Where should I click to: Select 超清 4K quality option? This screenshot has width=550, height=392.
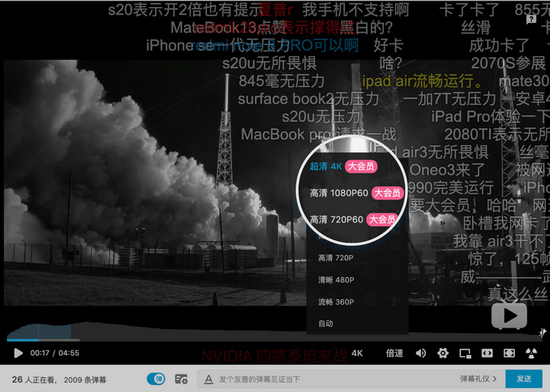[343, 167]
